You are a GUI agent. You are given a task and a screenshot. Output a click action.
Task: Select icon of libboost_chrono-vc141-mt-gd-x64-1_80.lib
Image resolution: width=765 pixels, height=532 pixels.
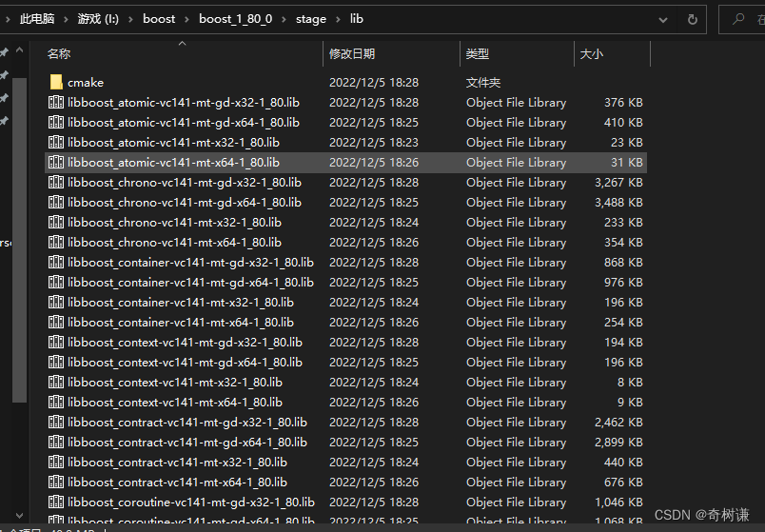pyautogui.click(x=56, y=202)
